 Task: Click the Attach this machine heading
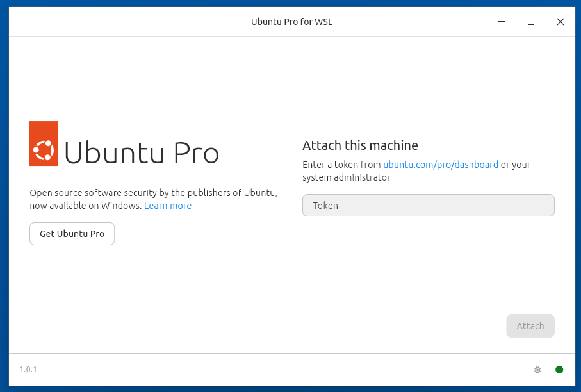(x=360, y=145)
